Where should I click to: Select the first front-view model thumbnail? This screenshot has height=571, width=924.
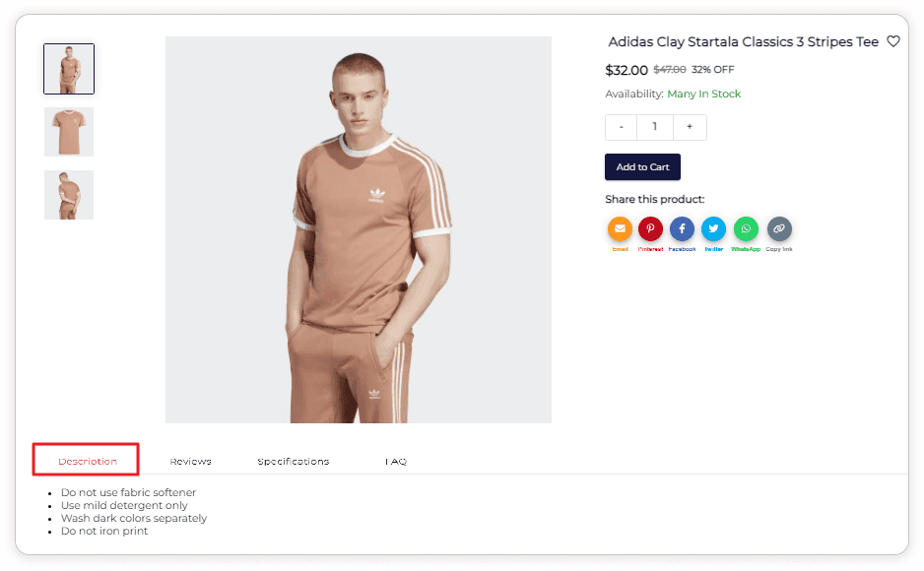pos(69,69)
